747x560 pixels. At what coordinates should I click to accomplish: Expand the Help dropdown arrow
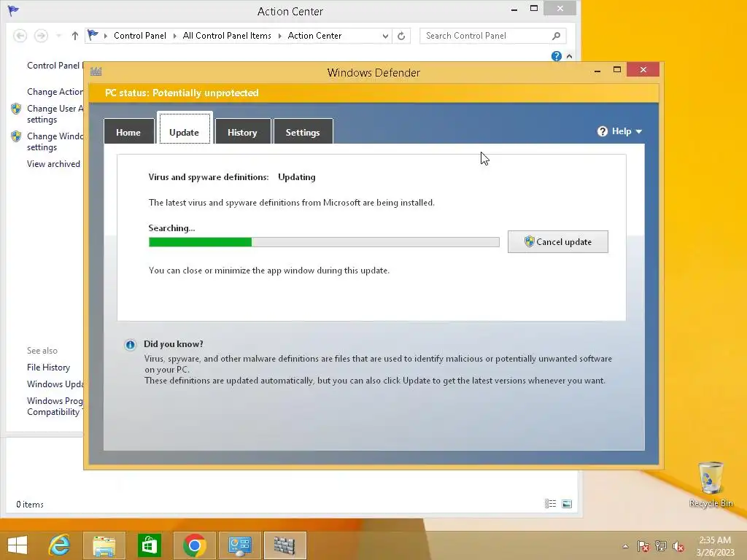coord(639,132)
